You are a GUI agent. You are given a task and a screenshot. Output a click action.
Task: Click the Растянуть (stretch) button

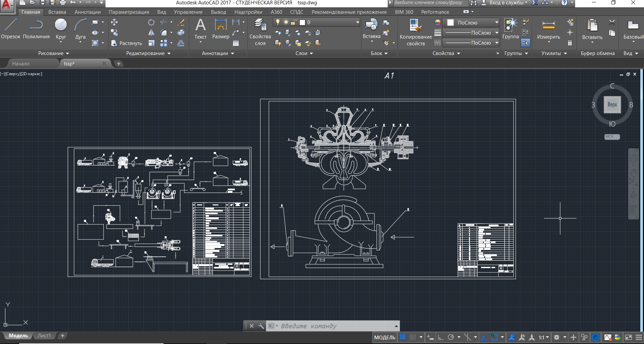127,43
